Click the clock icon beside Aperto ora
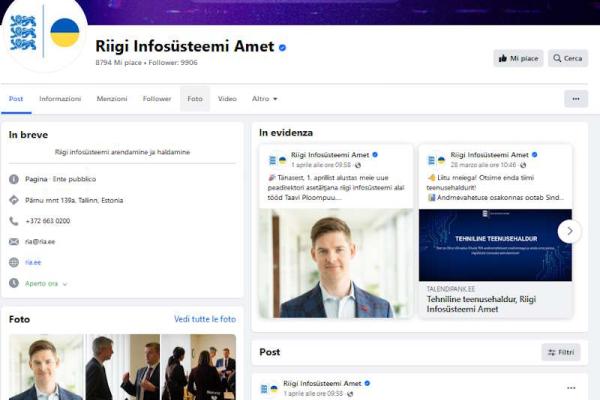 14,283
